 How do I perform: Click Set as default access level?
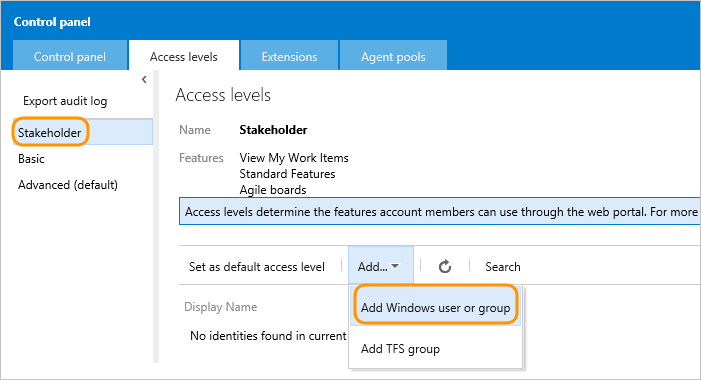(x=257, y=266)
